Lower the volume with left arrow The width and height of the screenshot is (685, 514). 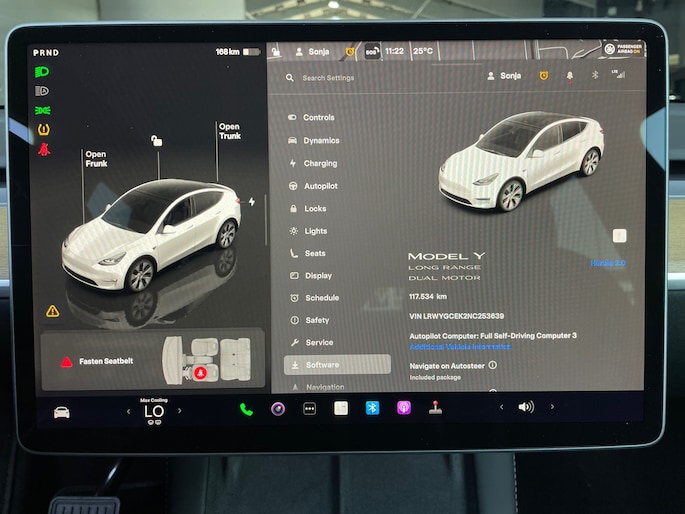pyautogui.click(x=502, y=407)
